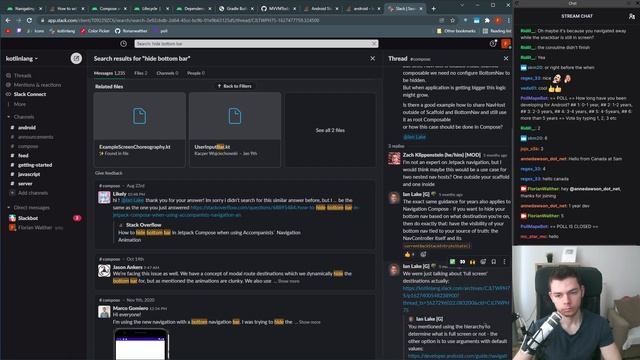Click the Give feedback link
Viewport: 640px width, 360px height.
click(x=109, y=173)
